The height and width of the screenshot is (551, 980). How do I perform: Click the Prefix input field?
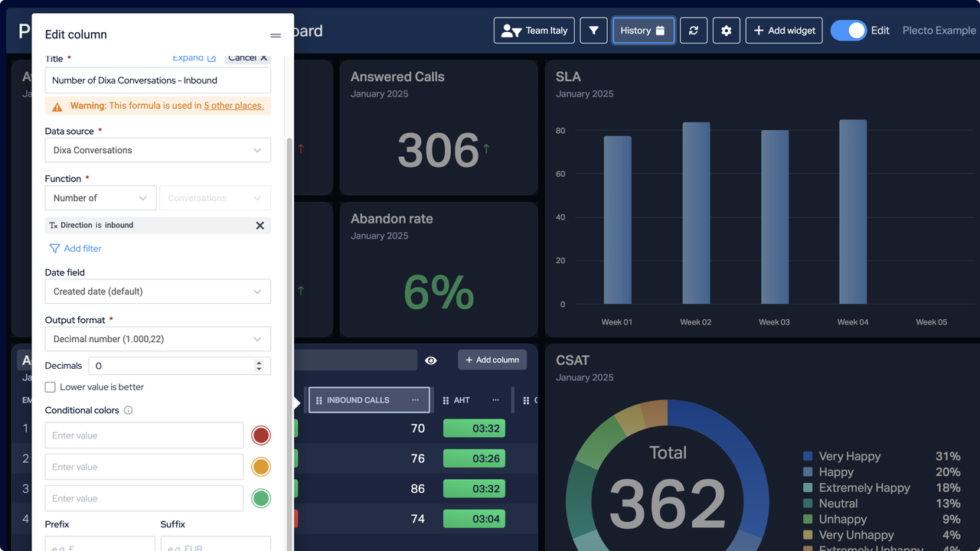coord(100,543)
